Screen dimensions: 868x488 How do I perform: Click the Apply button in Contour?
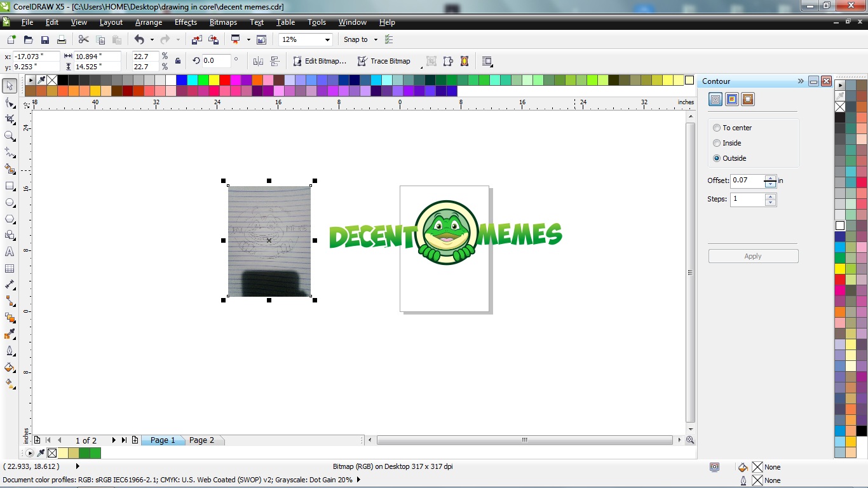click(x=753, y=256)
